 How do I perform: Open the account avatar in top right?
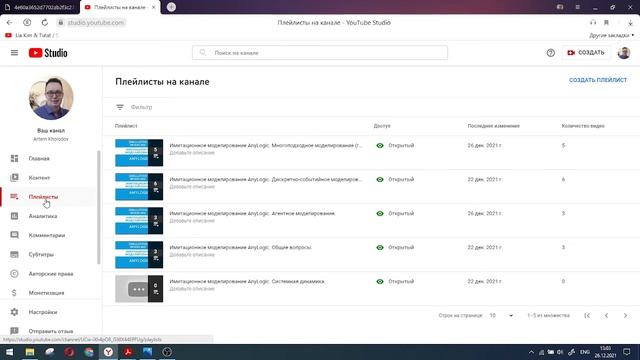pyautogui.click(x=623, y=53)
